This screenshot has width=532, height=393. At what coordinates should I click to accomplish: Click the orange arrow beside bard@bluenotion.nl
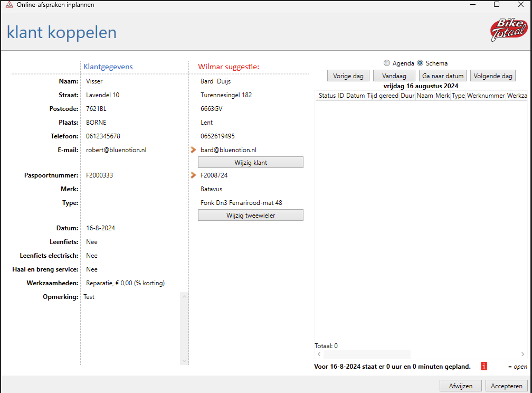[193, 150]
